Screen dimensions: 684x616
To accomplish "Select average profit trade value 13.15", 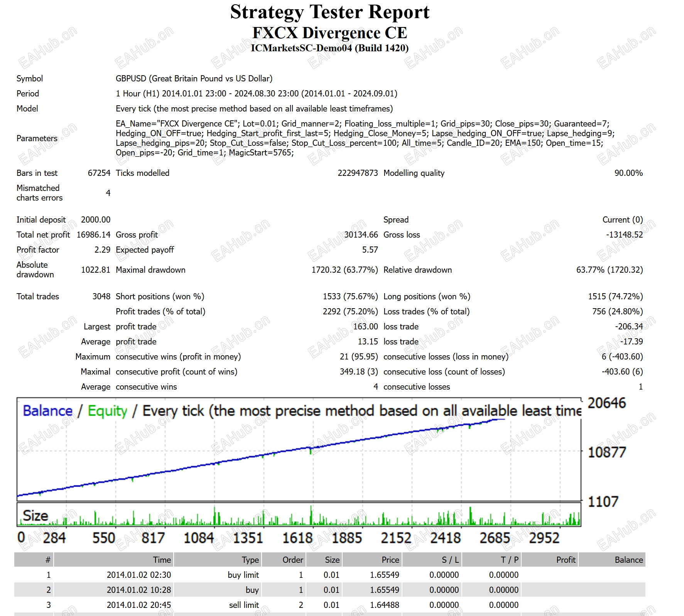I will 368,342.
